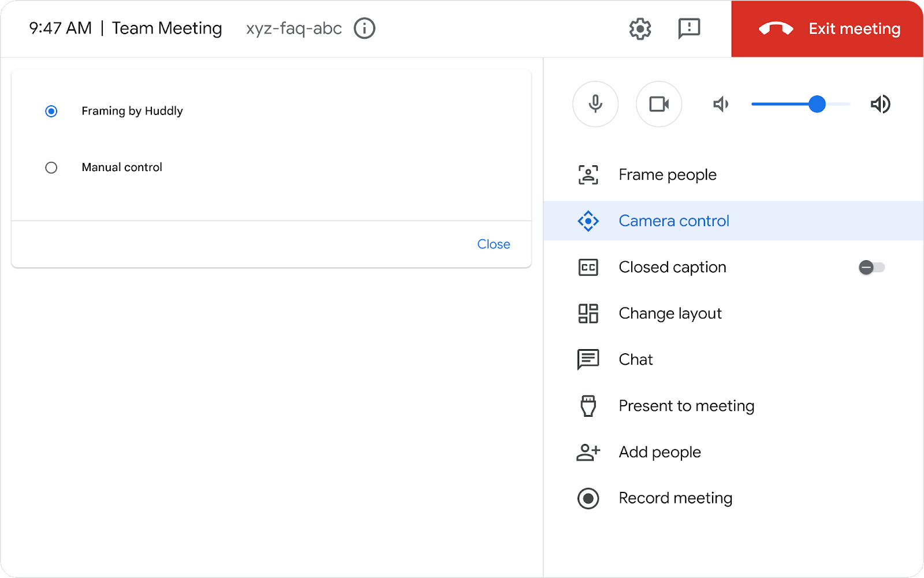Open Change layout option

click(x=670, y=313)
